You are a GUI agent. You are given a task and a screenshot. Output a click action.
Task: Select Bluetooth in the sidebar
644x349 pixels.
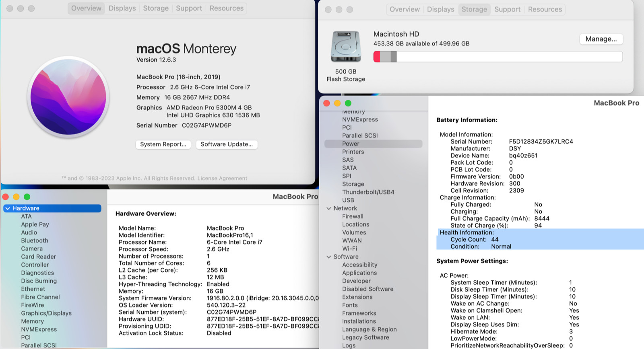pos(35,240)
